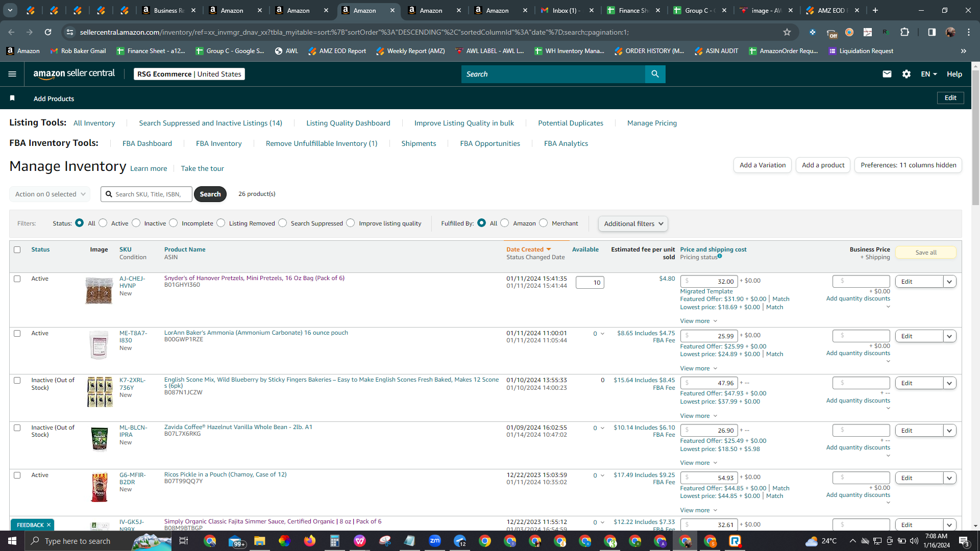Select the Ricos Pickle row checkbox
The height and width of the screenshot is (551, 980).
click(17, 475)
